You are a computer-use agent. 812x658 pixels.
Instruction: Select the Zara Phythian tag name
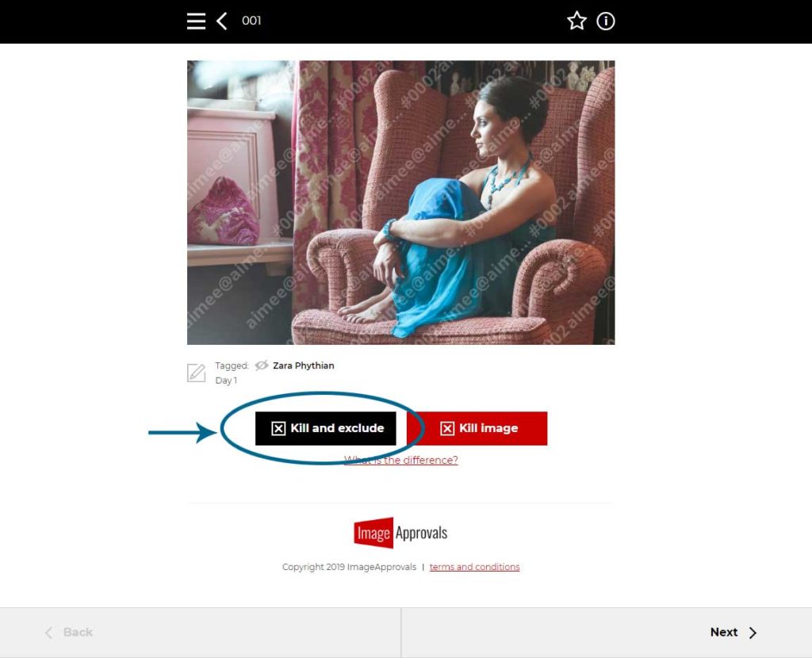(304, 365)
